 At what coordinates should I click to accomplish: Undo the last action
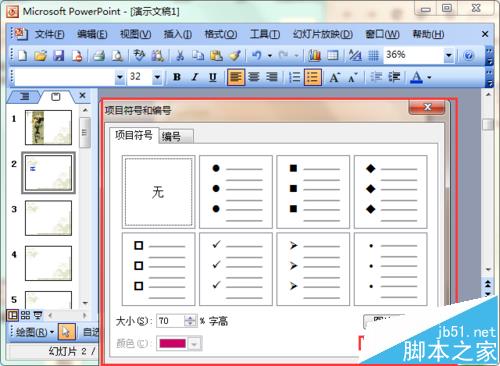coord(256,56)
